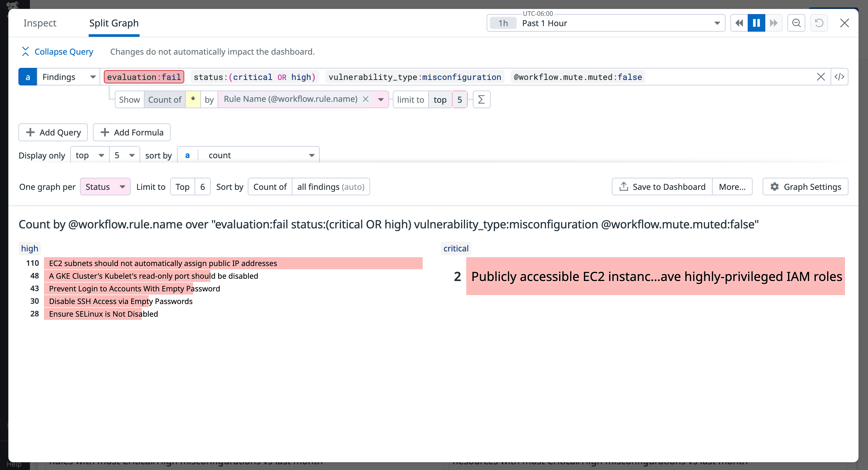Step the timeframe forward
The image size is (868, 470).
tap(773, 22)
